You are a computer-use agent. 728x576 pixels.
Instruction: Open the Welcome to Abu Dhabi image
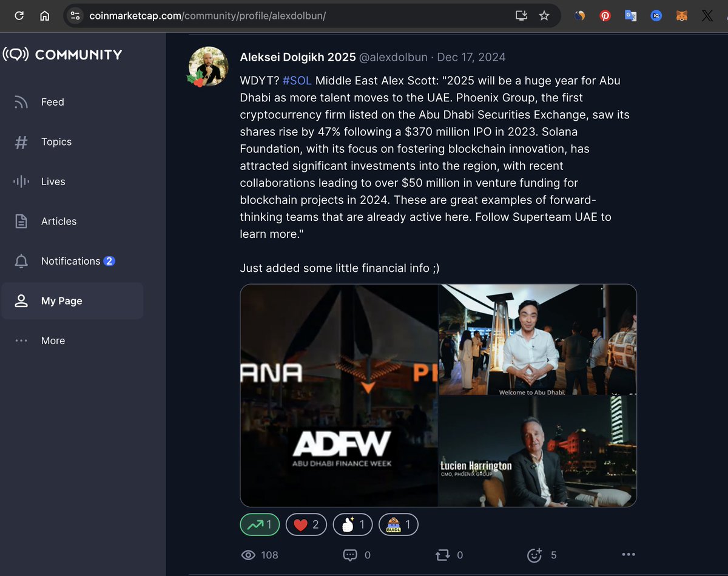point(538,339)
